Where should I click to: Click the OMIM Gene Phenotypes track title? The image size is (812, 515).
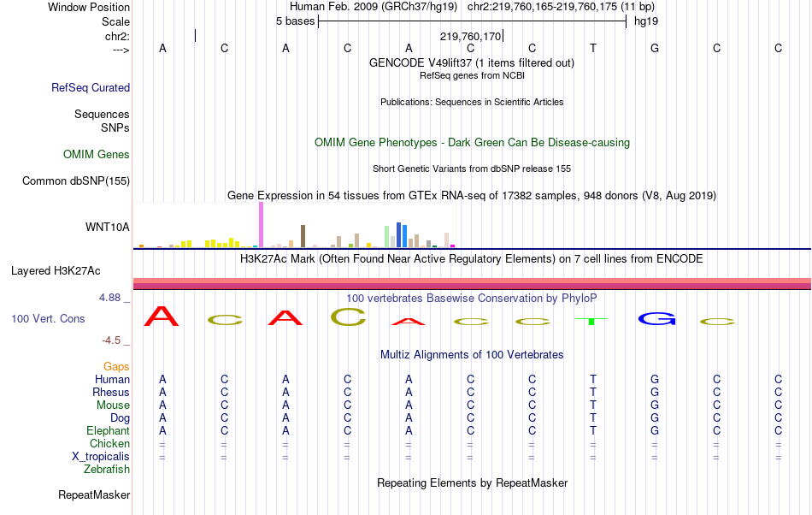472,143
